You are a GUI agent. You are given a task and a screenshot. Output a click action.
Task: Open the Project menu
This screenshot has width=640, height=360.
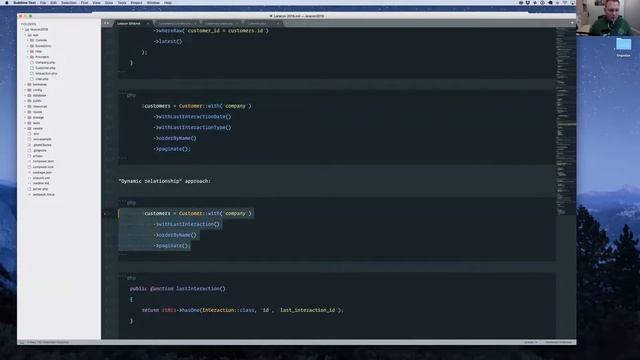[136, 2]
